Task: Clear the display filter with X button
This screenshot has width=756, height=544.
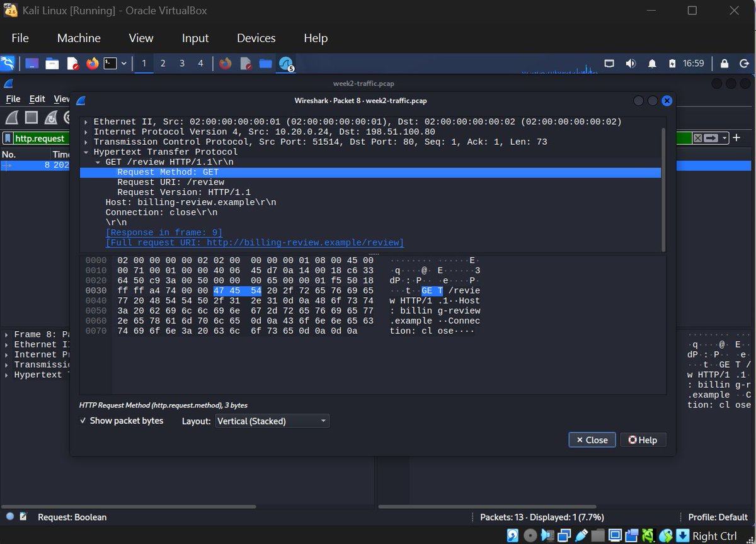Action: (697, 138)
